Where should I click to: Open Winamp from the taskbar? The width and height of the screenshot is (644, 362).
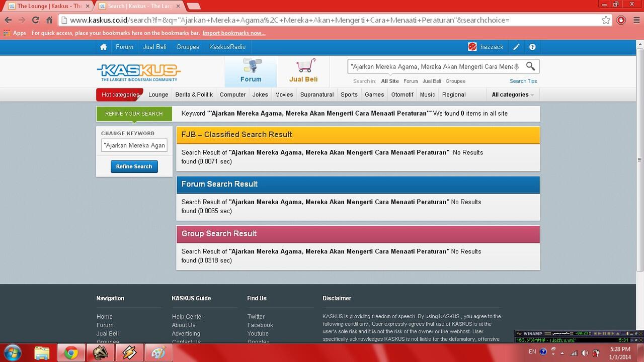pyautogui.click(x=129, y=352)
